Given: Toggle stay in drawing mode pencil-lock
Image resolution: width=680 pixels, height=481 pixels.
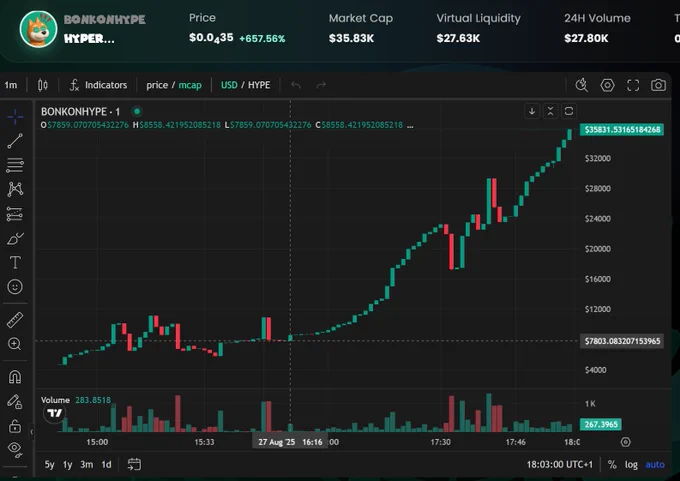Looking at the screenshot, I should [15, 402].
